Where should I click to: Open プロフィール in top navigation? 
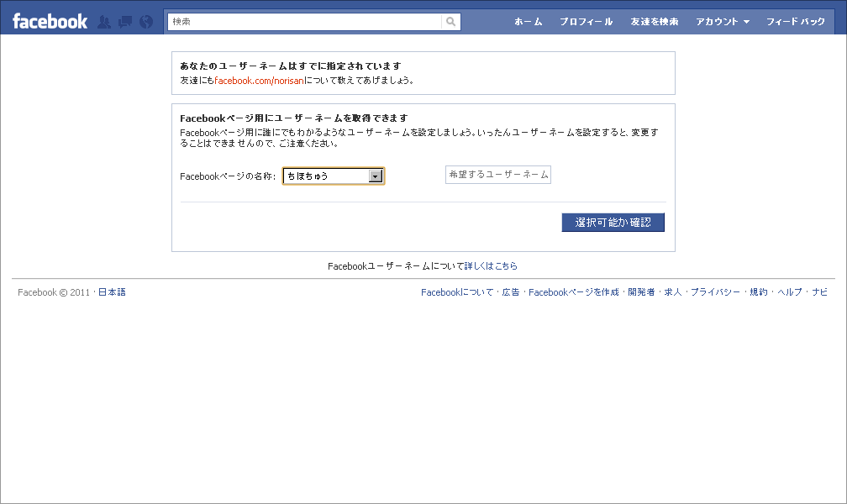587,22
